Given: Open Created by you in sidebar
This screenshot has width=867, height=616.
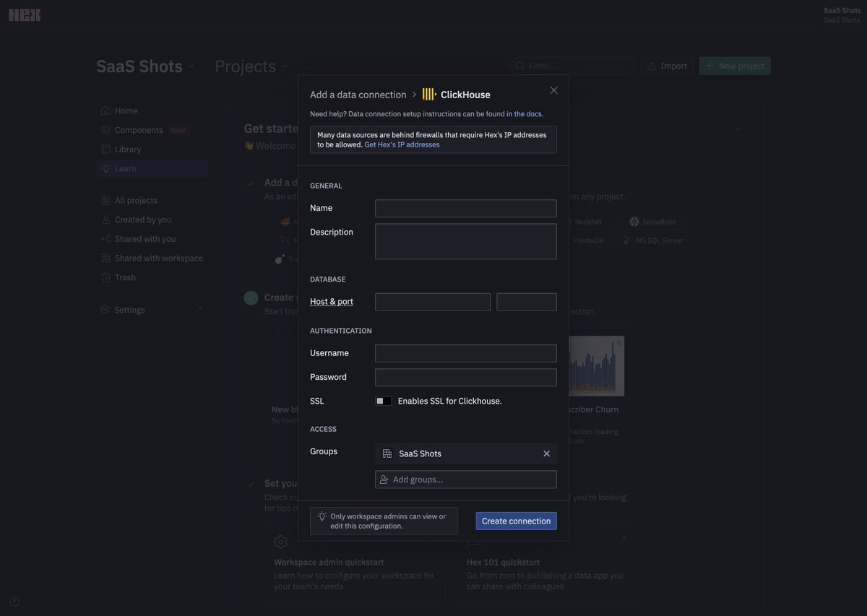Looking at the screenshot, I should [152, 220].
